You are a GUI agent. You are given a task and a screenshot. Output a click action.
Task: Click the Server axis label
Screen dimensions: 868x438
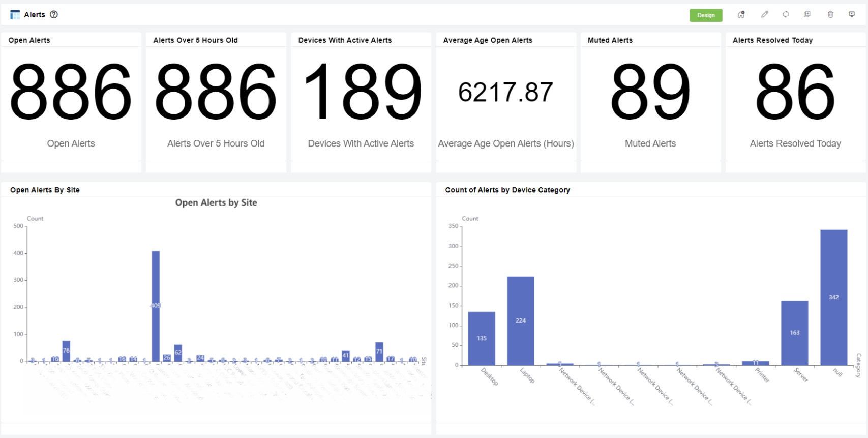pos(801,375)
